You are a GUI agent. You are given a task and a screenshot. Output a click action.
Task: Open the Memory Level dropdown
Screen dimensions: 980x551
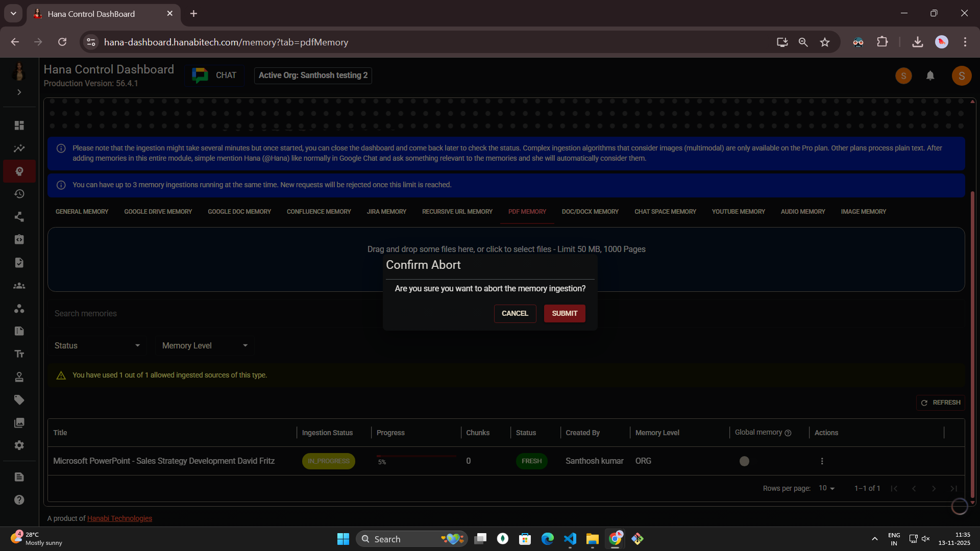(x=204, y=345)
